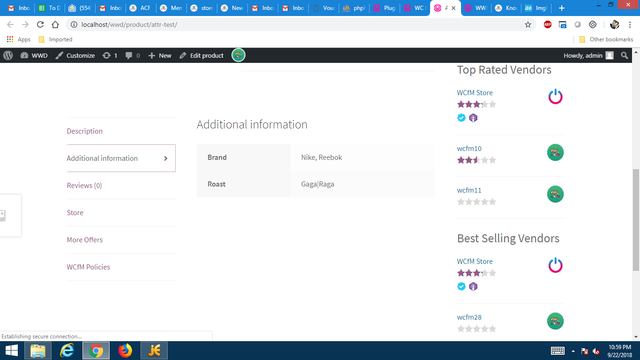
Task: Open a new browser tab with plus
Action: tap(562, 8)
